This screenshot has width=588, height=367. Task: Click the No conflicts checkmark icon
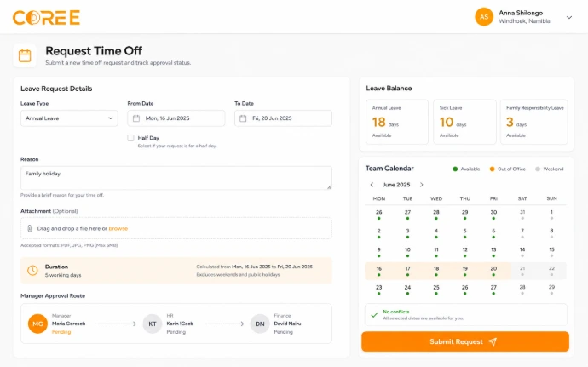(374, 315)
